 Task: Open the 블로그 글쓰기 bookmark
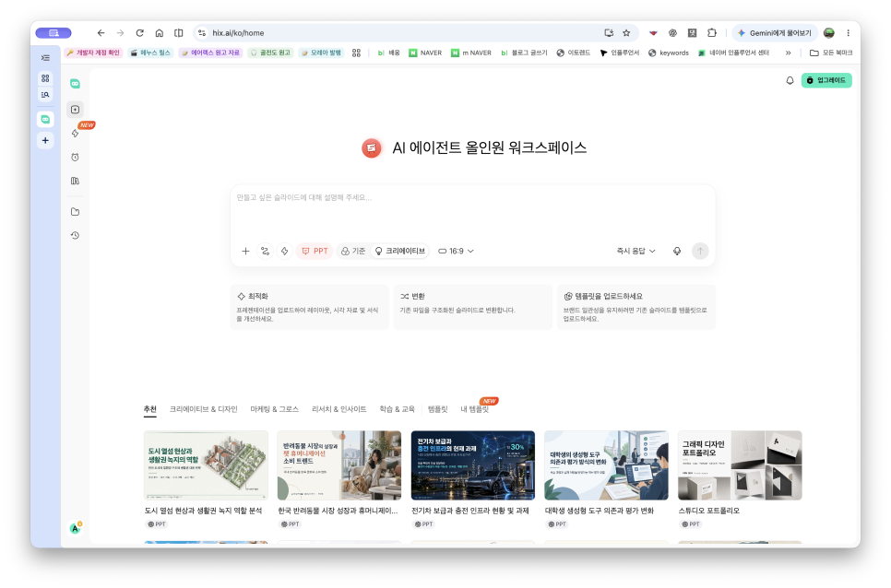[x=525, y=53]
